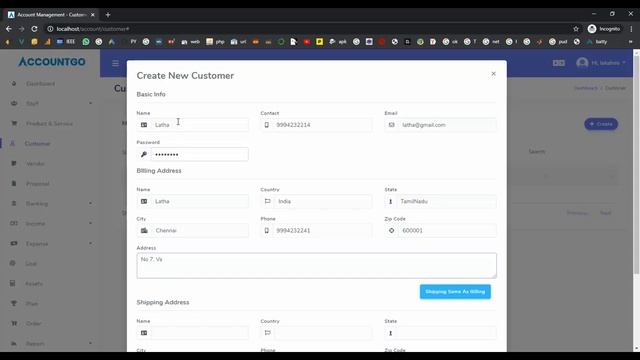Expand the Banking sidebar menu
Screen dimensions: 640x360
pos(50,204)
